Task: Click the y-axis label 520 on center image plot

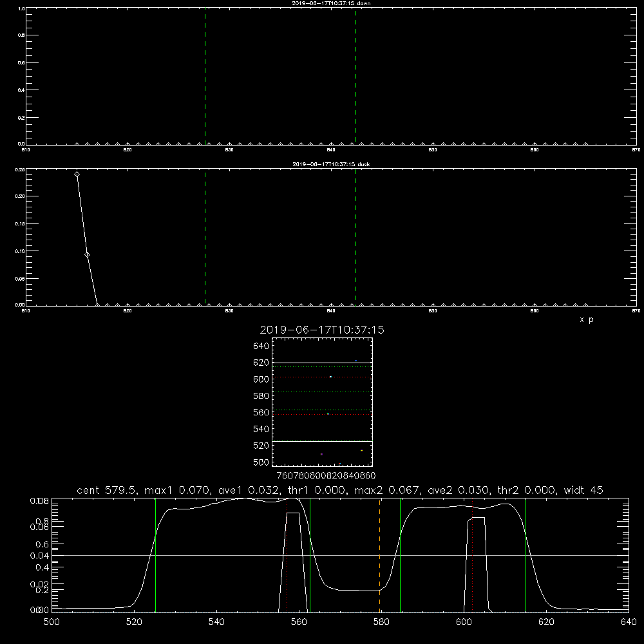Action: (x=261, y=445)
